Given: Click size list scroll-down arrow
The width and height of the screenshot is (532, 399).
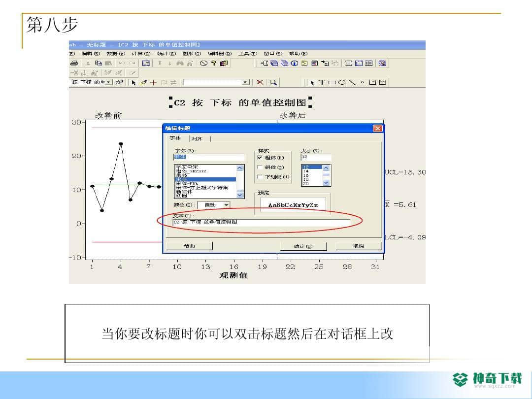Looking at the screenshot, I should tap(326, 183).
